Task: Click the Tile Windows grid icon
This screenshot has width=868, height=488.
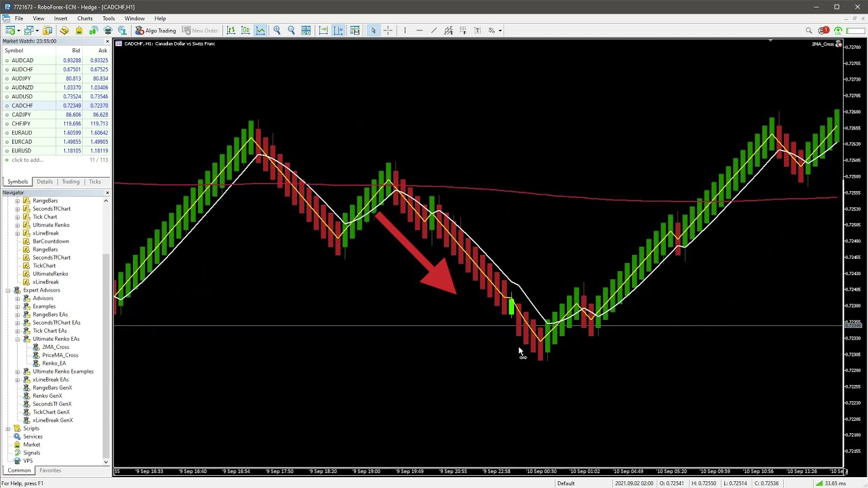Action: click(306, 30)
